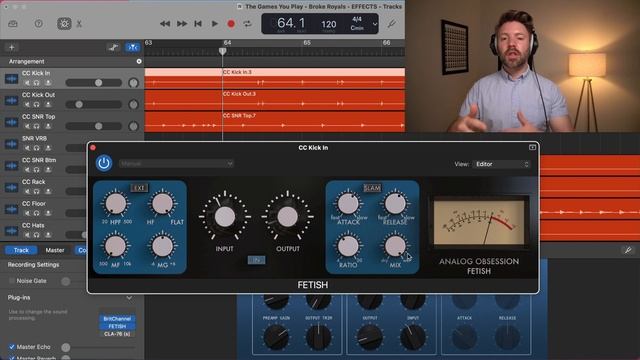The height and width of the screenshot is (360, 640).
Task: Click the playhead marker at bar 64
Action: point(222,51)
